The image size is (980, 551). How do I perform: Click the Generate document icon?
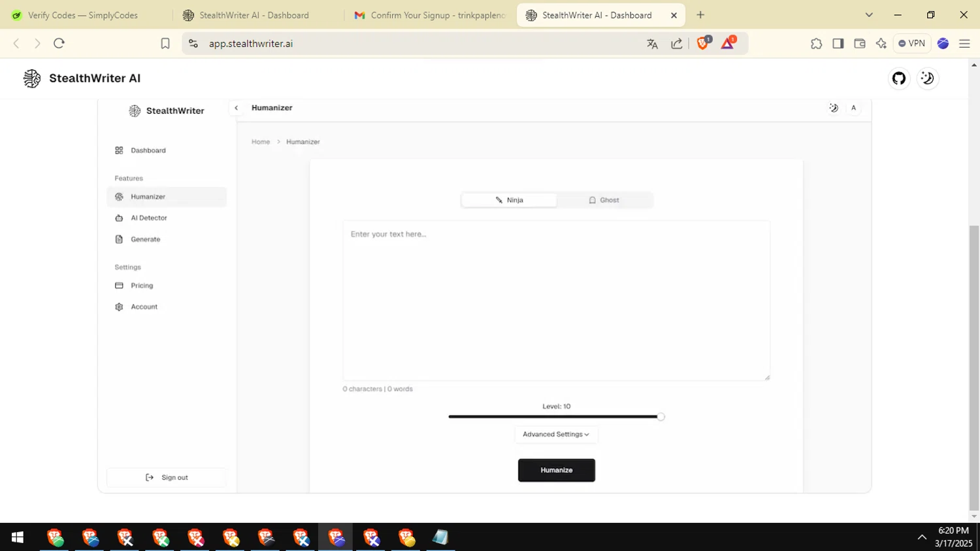(119, 239)
